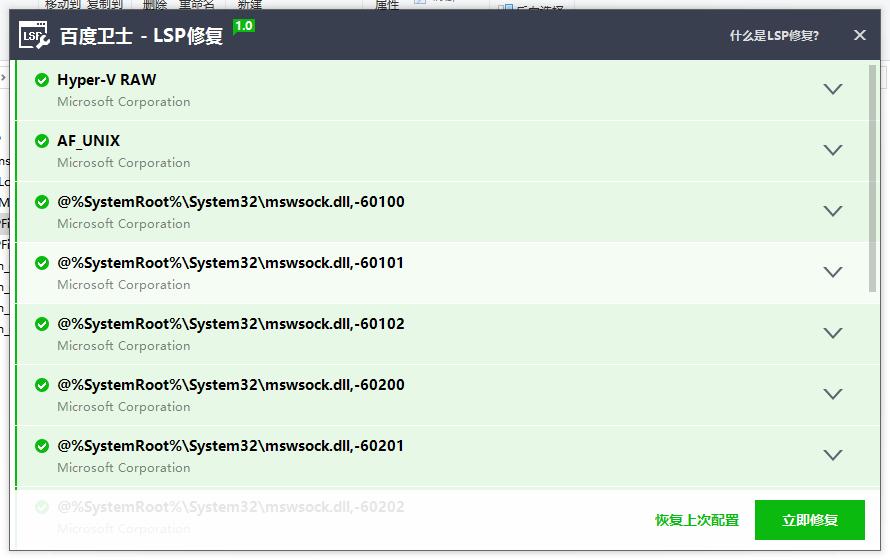Expand the mswsock.dll,-60201 entry details
Screen dimensions: 890x560
(x=833, y=455)
